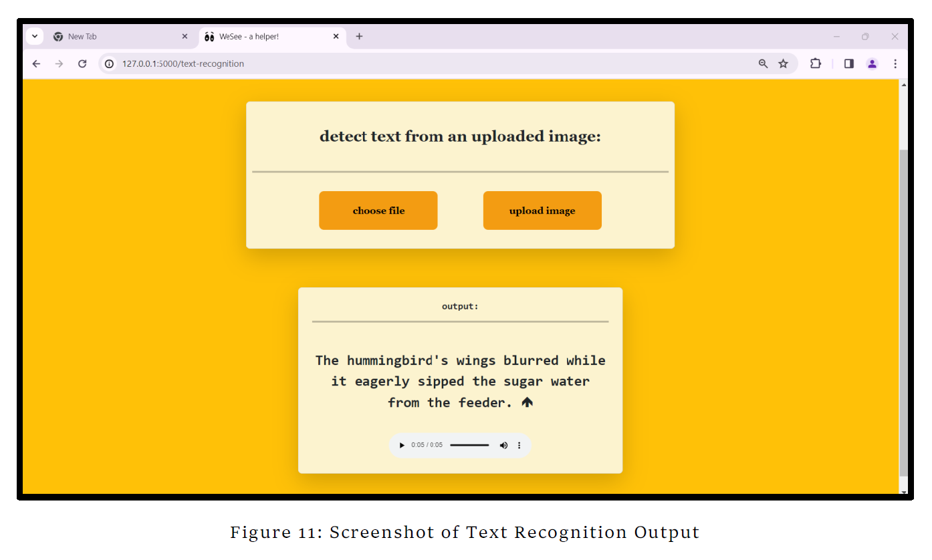Open the browser Extensions puzzle icon
Viewport: 932px width, 560px height.
click(x=816, y=63)
